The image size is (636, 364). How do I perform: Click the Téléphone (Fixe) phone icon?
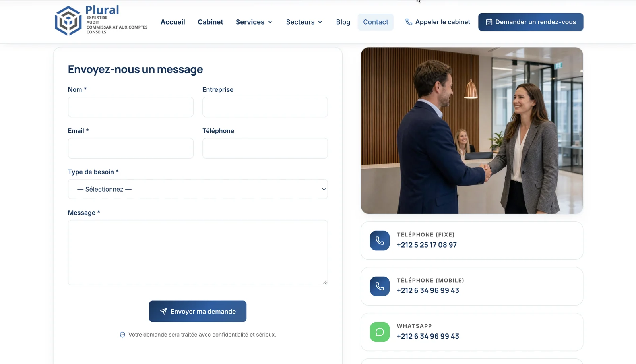click(x=380, y=240)
